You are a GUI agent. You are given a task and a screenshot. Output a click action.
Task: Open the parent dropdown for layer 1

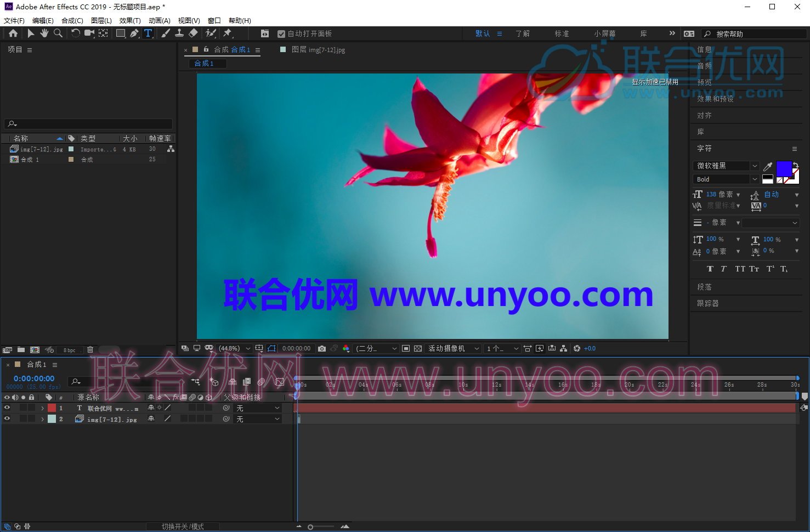(258, 408)
